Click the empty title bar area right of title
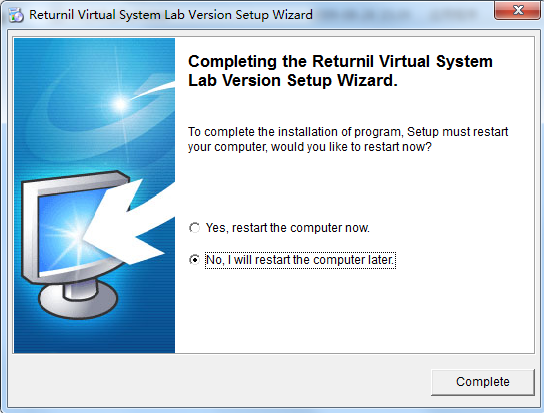The width and height of the screenshot is (544, 413). tap(402, 15)
